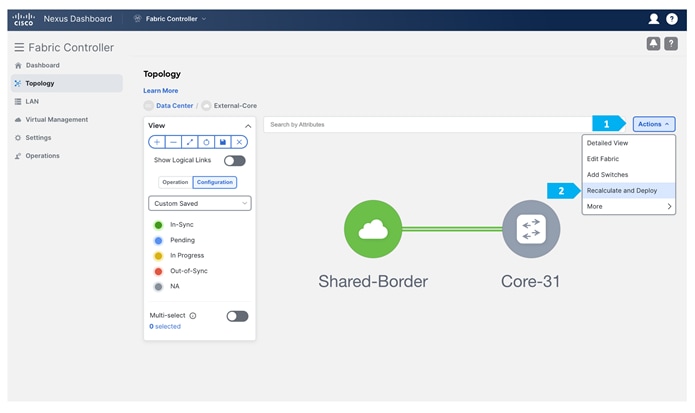Click the yellow In Progress legend dot
Screen dimensions: 695x413
click(x=158, y=256)
